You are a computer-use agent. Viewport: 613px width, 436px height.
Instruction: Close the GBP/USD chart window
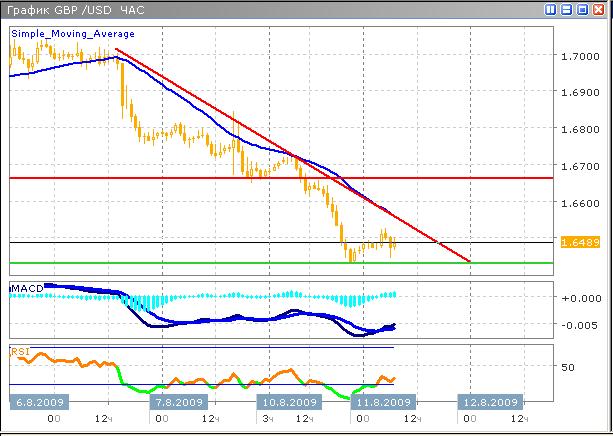coord(599,10)
